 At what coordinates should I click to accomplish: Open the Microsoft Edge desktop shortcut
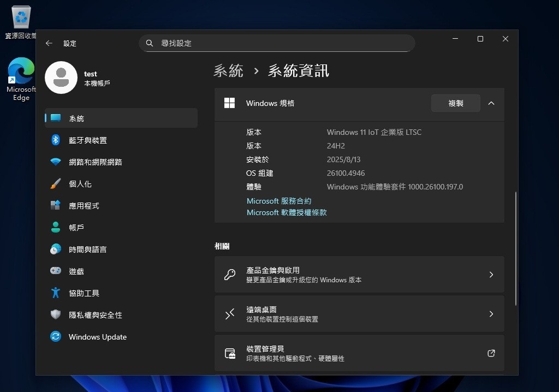21,79
